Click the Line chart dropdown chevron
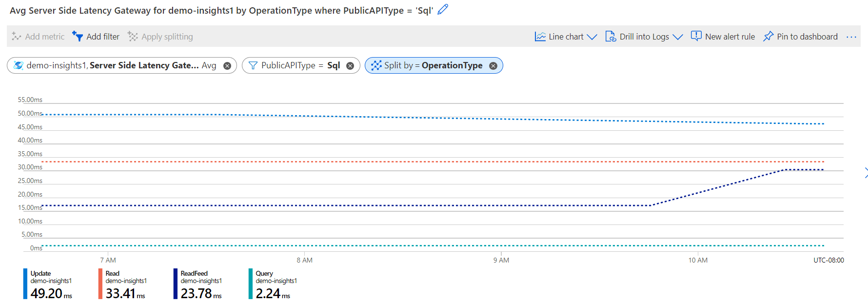The height and width of the screenshot is (305, 868). tap(592, 37)
